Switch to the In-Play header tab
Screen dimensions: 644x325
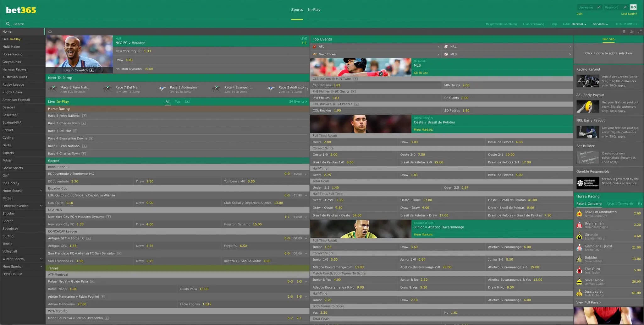314,10
